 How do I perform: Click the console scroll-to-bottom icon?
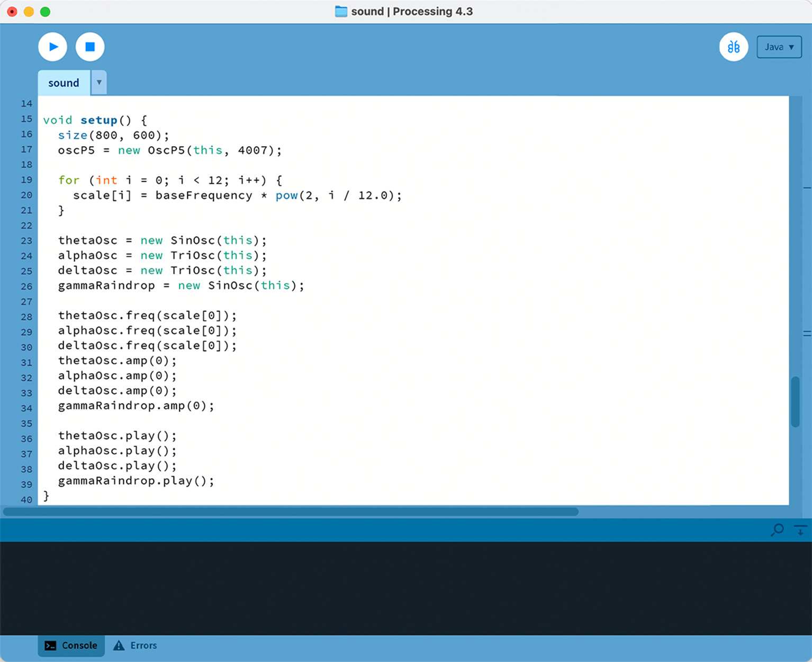click(800, 530)
